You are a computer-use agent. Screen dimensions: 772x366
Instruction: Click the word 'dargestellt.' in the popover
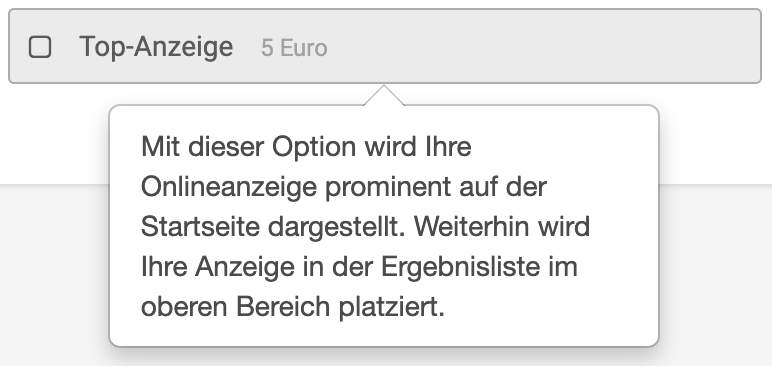pyautogui.click(x=336, y=228)
